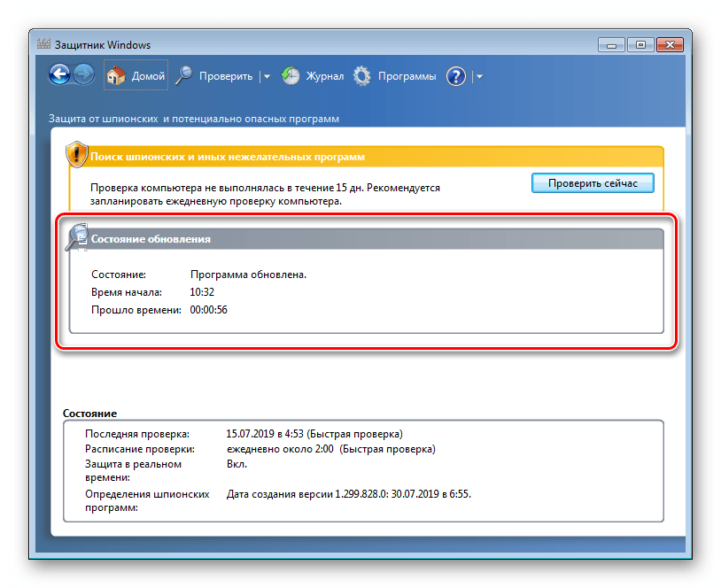Image resolution: width=721 pixels, height=588 pixels.
Task: Maximize the Защитник Windows window
Action: [x=640, y=45]
